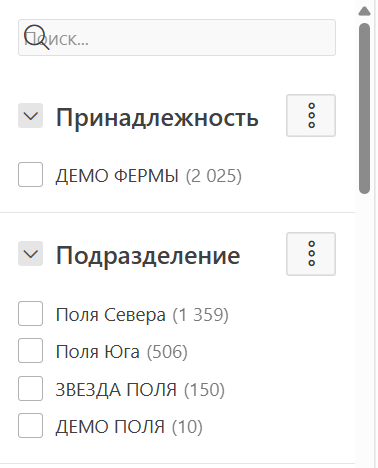
Task: Click the Поля Юга (506) label
Action: click(x=122, y=352)
